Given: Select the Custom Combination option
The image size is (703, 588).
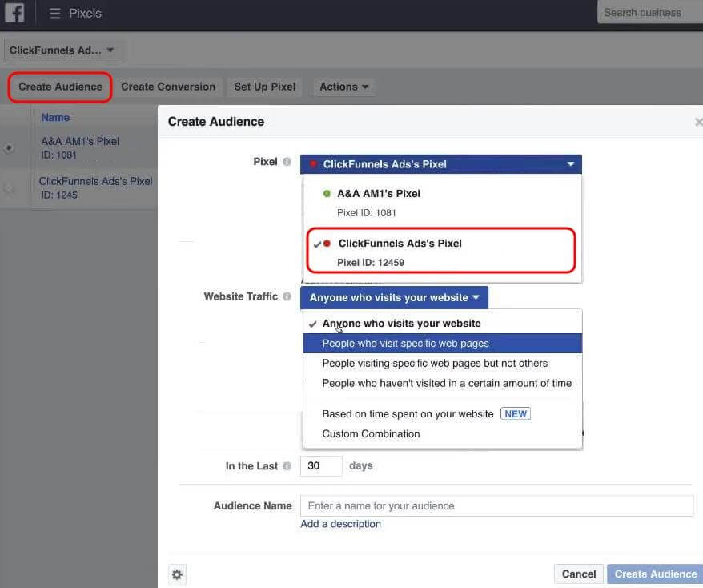Looking at the screenshot, I should (443, 433).
